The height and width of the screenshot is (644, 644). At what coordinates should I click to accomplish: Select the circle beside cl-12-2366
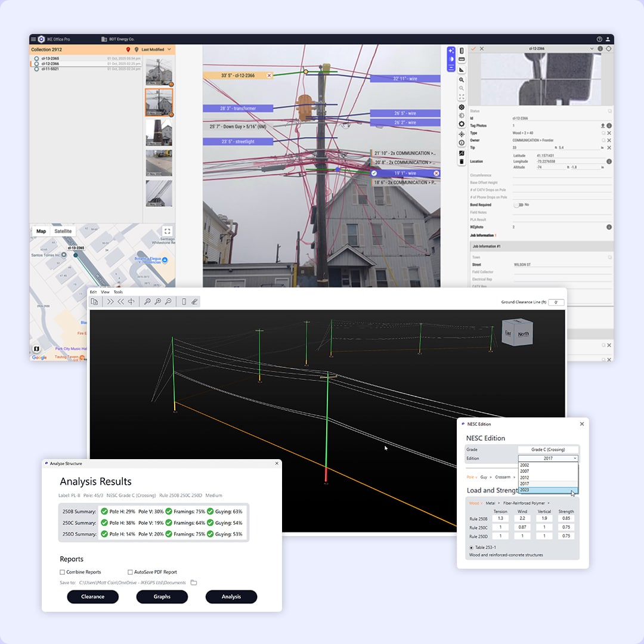(36, 64)
